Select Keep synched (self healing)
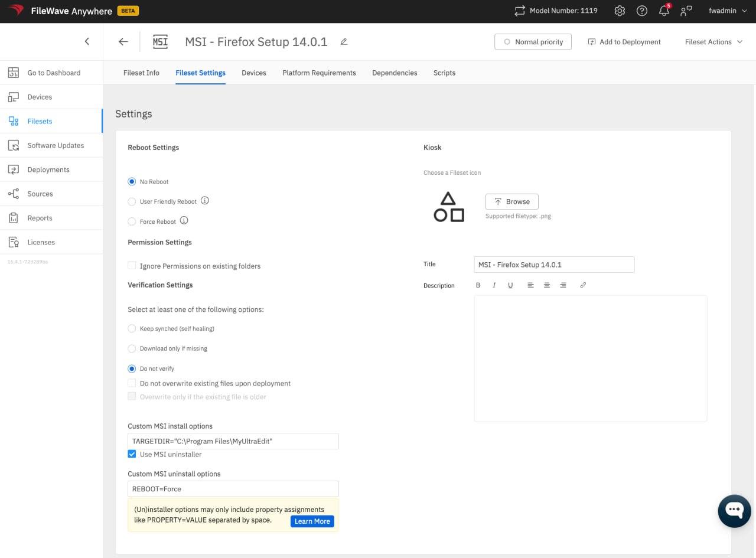Viewport: 756px width, 558px height. 132,328
